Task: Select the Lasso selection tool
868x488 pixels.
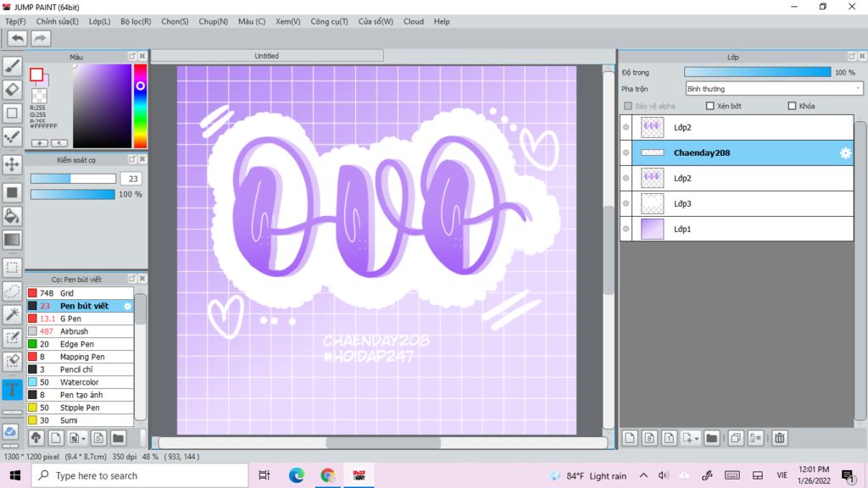Action: [x=12, y=291]
